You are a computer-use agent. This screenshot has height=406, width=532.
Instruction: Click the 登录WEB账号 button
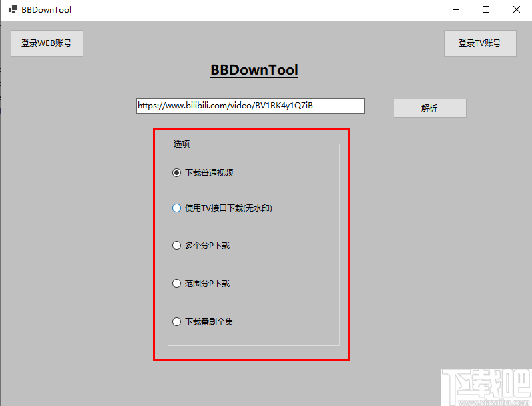(47, 43)
